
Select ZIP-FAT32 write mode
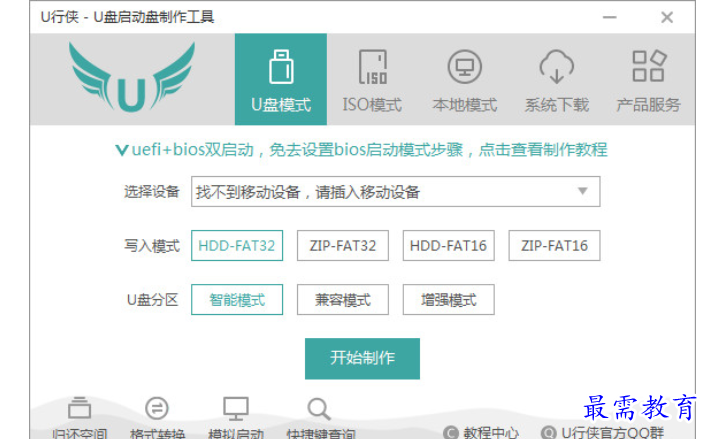click(343, 246)
